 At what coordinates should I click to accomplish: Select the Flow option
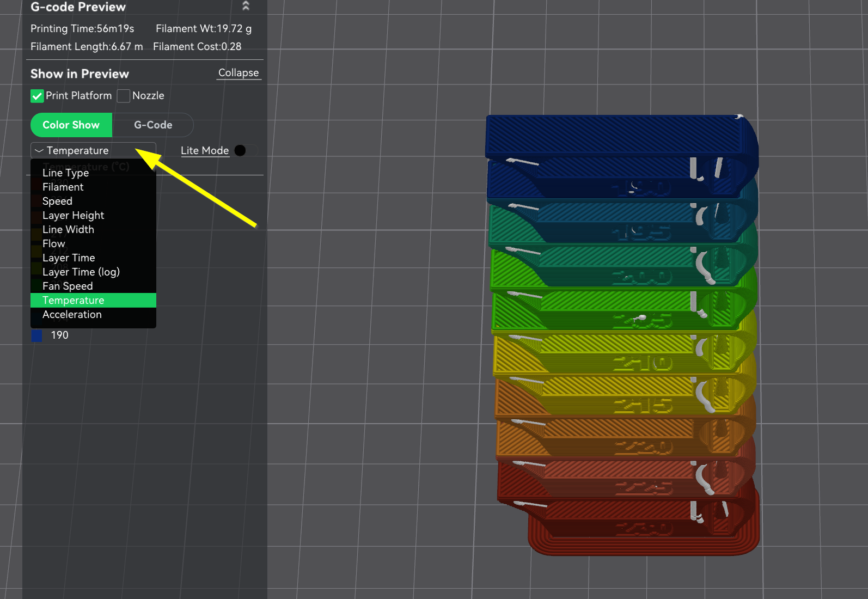click(x=54, y=243)
